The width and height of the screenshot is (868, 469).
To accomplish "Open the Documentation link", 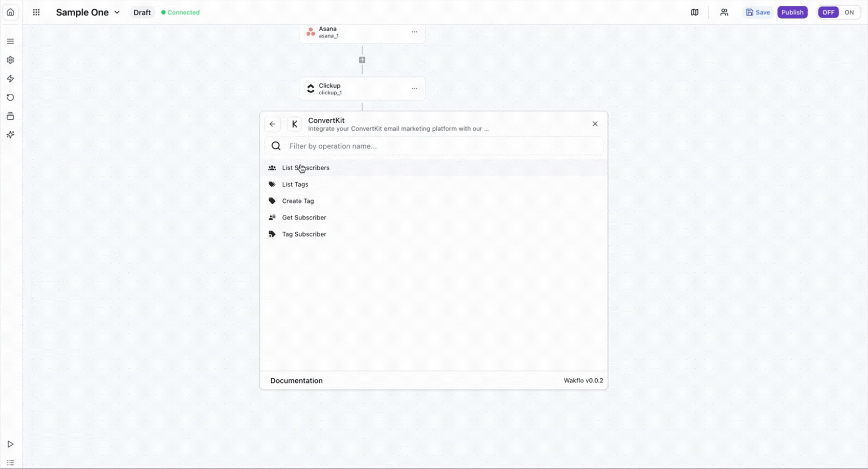I will click(x=296, y=380).
